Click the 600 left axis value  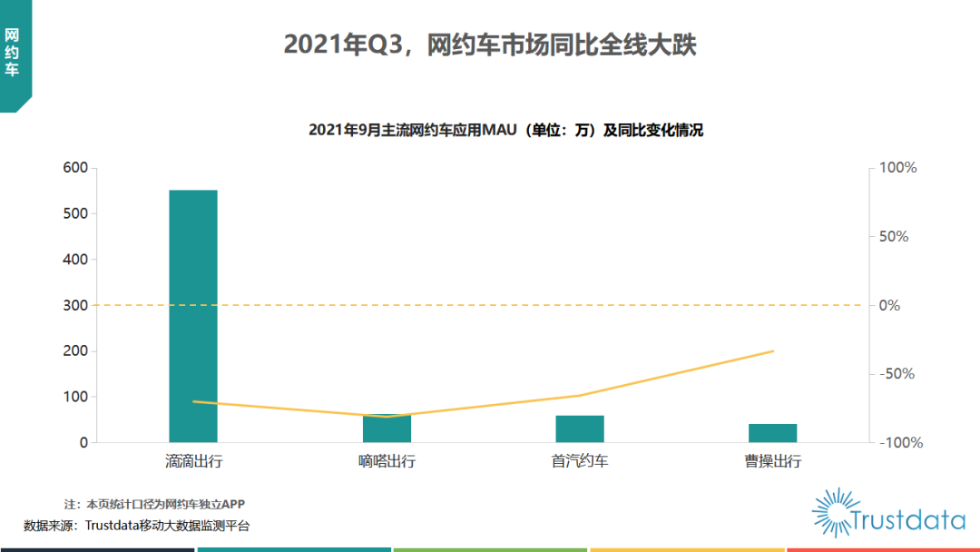75,168
